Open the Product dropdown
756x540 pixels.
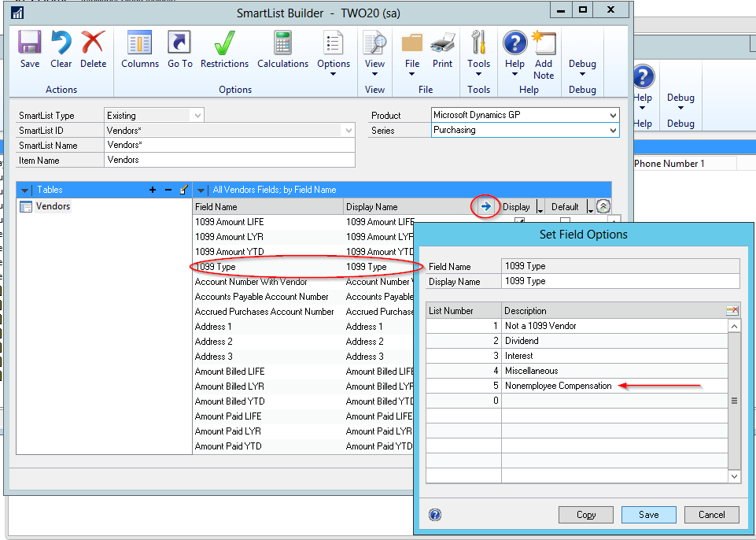pyautogui.click(x=613, y=116)
